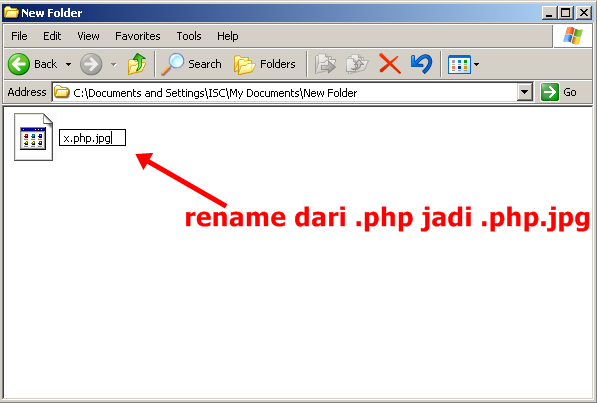Viewport: 597px width, 403px height.
Task: Expand the Address bar dropdown
Action: pyautogui.click(x=525, y=92)
